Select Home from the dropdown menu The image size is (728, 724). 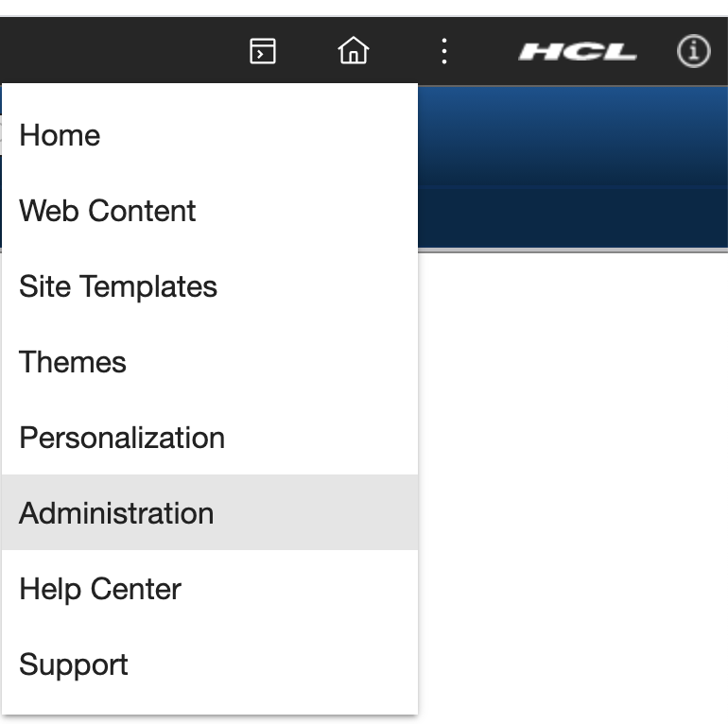(61, 135)
